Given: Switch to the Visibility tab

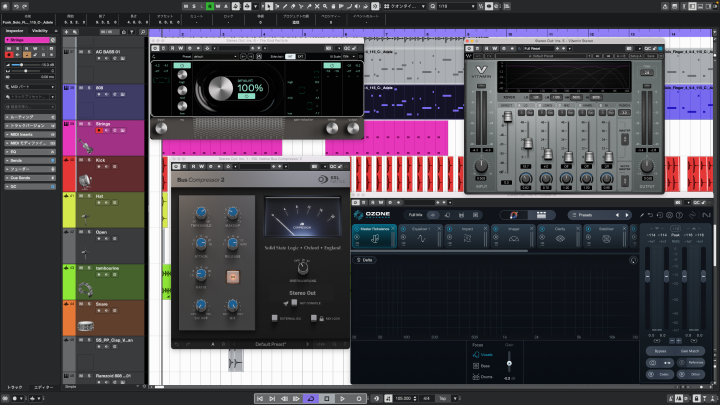Looking at the screenshot, I should tap(39, 31).
